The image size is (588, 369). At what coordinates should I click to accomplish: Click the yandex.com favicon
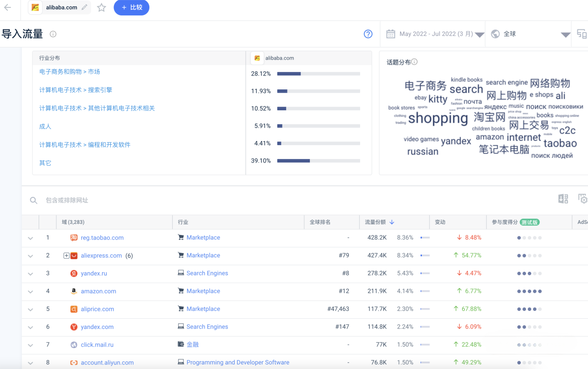(73, 327)
